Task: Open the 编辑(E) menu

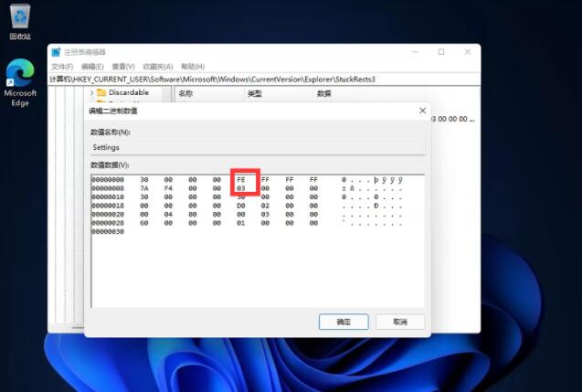Action: [92, 67]
